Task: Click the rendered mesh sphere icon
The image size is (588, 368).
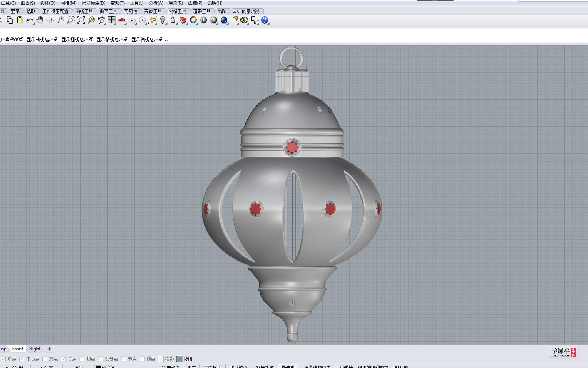Action: click(x=214, y=20)
